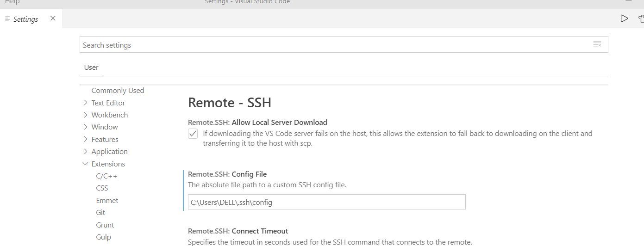
Task: Expand the Features chevron
Action: click(86, 139)
